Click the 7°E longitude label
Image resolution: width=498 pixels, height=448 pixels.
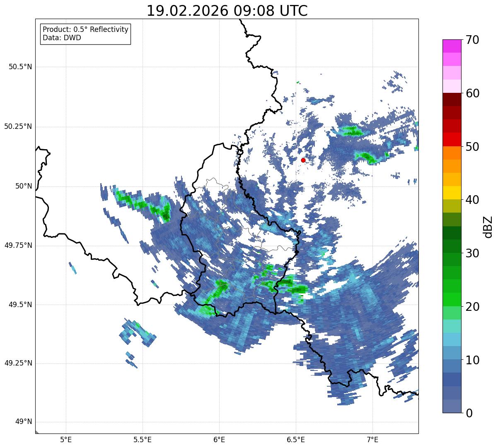(x=372, y=439)
